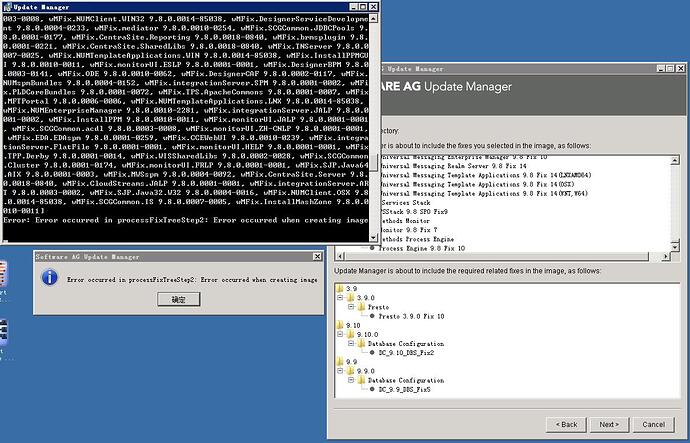
Task: Collapse the Presto folder node
Action: tap(351, 307)
